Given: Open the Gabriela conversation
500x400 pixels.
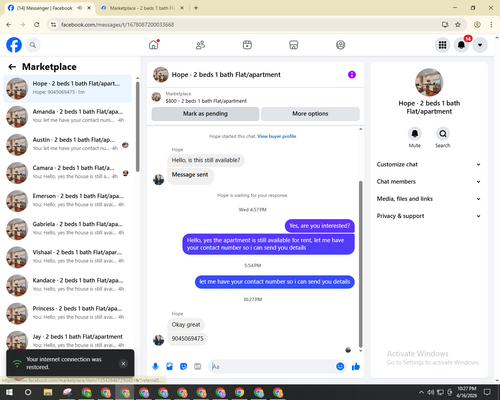Looking at the screenshot, I should pyautogui.click(x=67, y=229).
